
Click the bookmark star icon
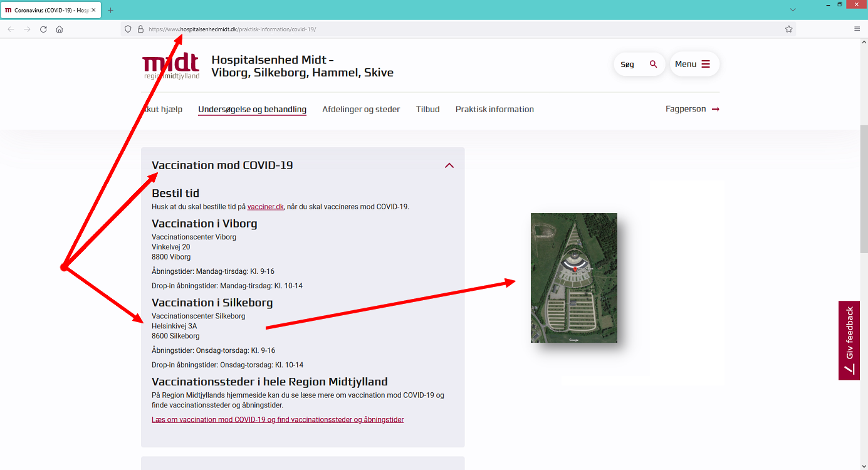(789, 29)
